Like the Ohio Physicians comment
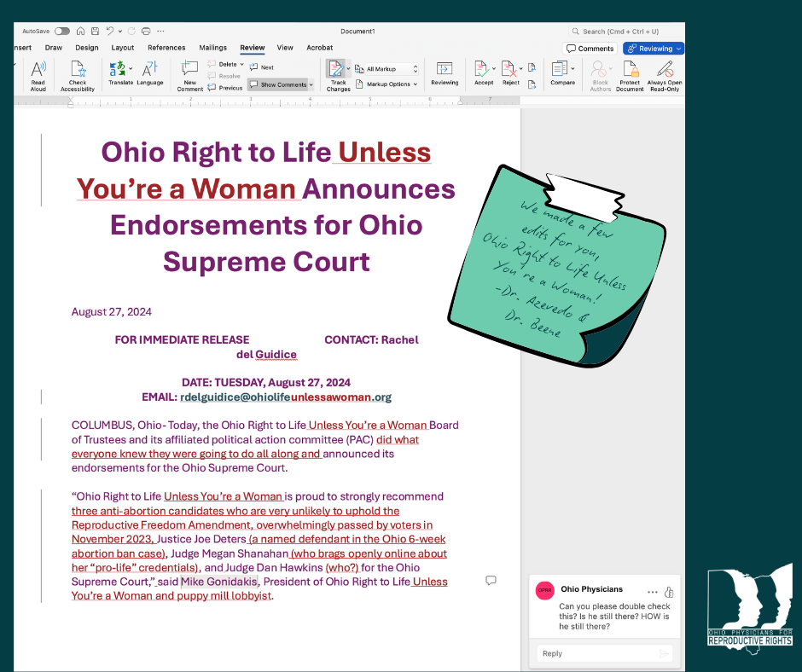The height and width of the screenshot is (672, 802). pos(669,592)
